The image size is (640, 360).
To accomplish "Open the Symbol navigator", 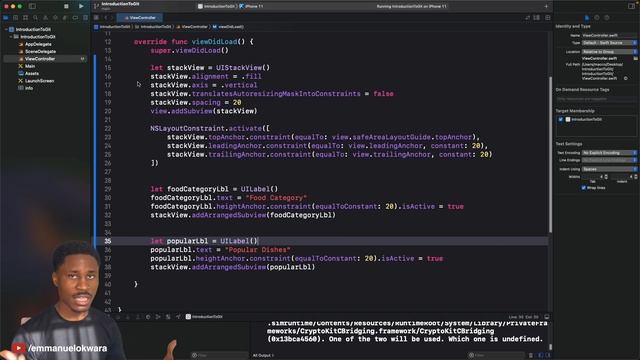I will [25, 18].
